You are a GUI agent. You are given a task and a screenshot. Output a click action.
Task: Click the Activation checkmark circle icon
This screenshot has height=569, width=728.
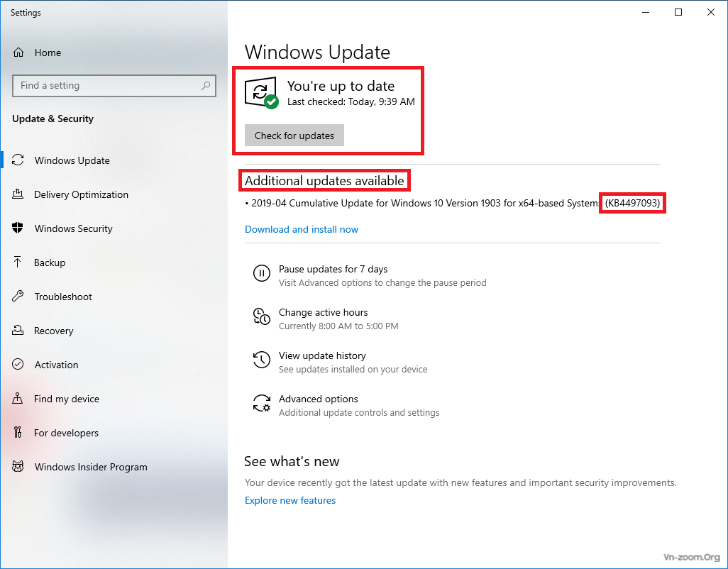(x=18, y=365)
